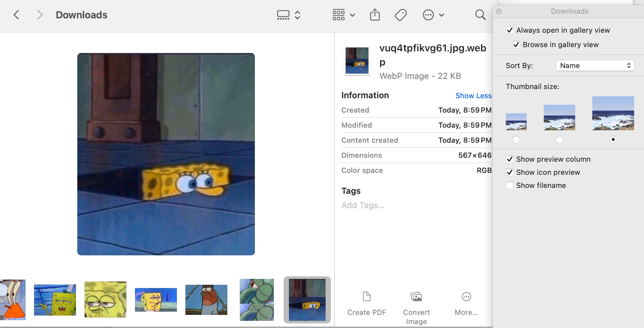Open the More options menu with chevron

pyautogui.click(x=433, y=15)
